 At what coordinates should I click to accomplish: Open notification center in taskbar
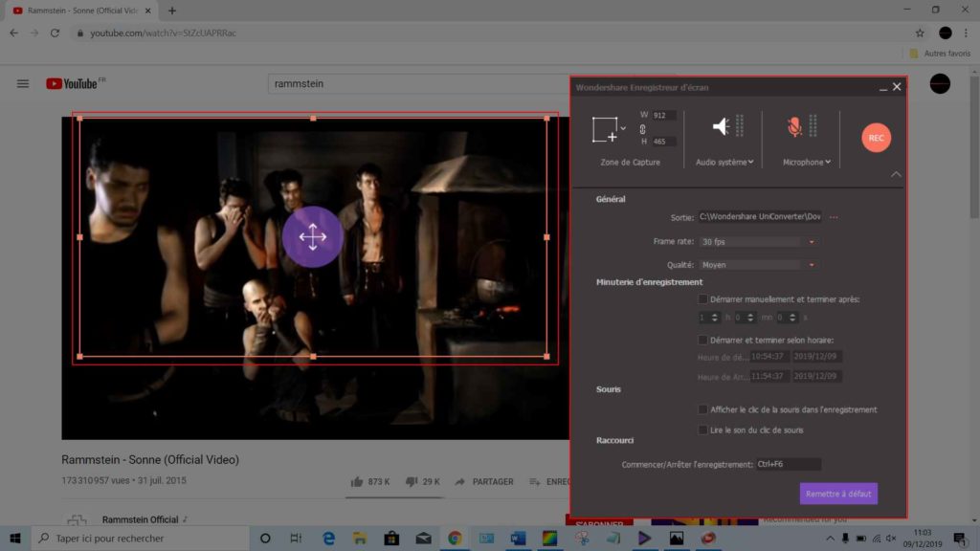click(x=960, y=538)
